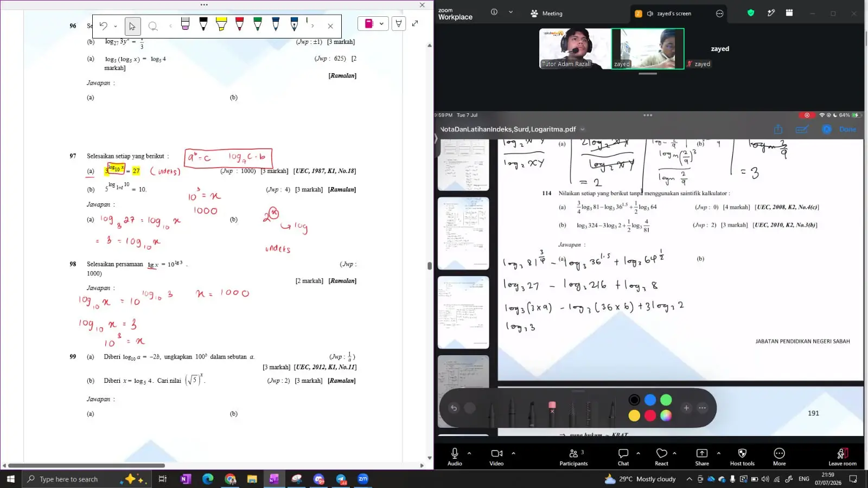Open Windows notification center

coord(853,479)
